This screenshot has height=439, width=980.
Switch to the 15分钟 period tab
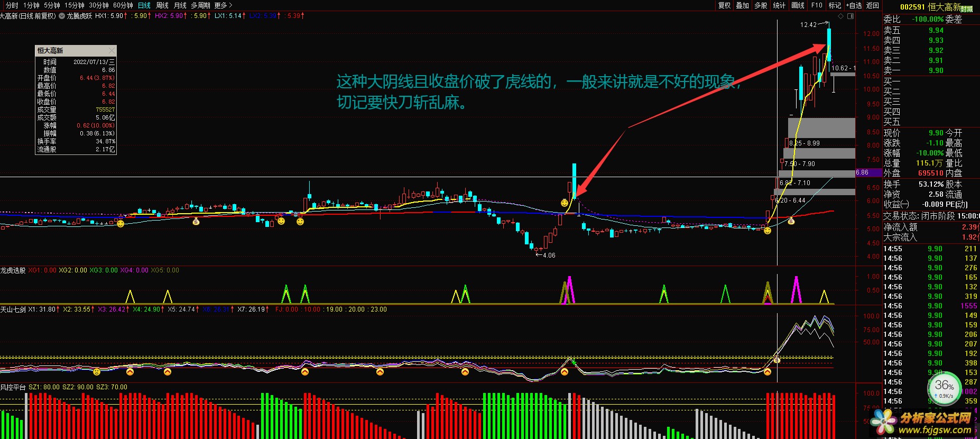click(x=75, y=5)
